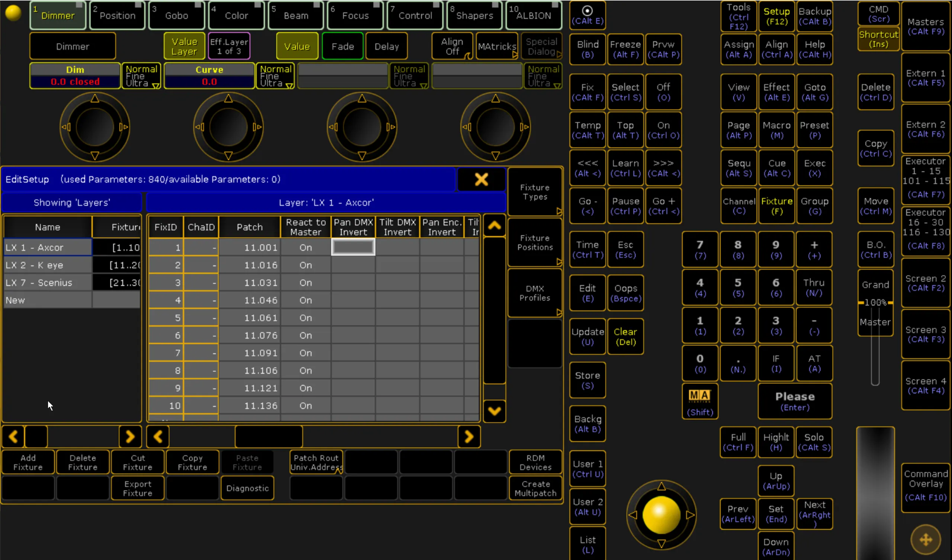The width and height of the screenshot is (952, 560).
Task: Toggle the Hight (H) highlight key
Action: (776, 442)
